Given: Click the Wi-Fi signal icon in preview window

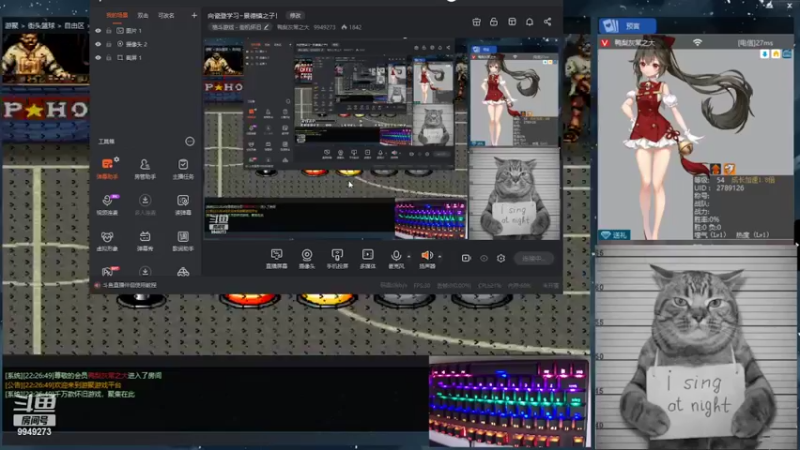Looking at the screenshot, I should tap(697, 42).
